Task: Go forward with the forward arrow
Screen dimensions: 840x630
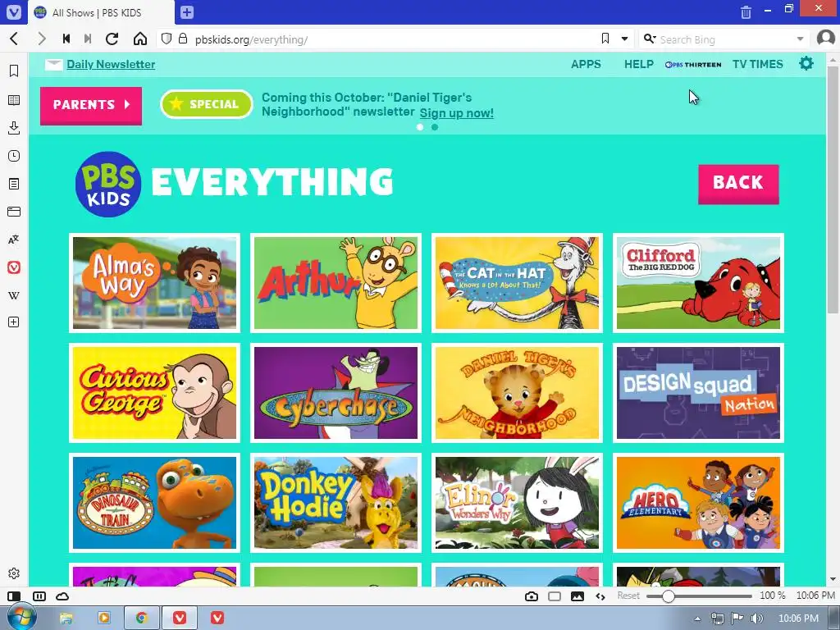Action: [x=41, y=39]
